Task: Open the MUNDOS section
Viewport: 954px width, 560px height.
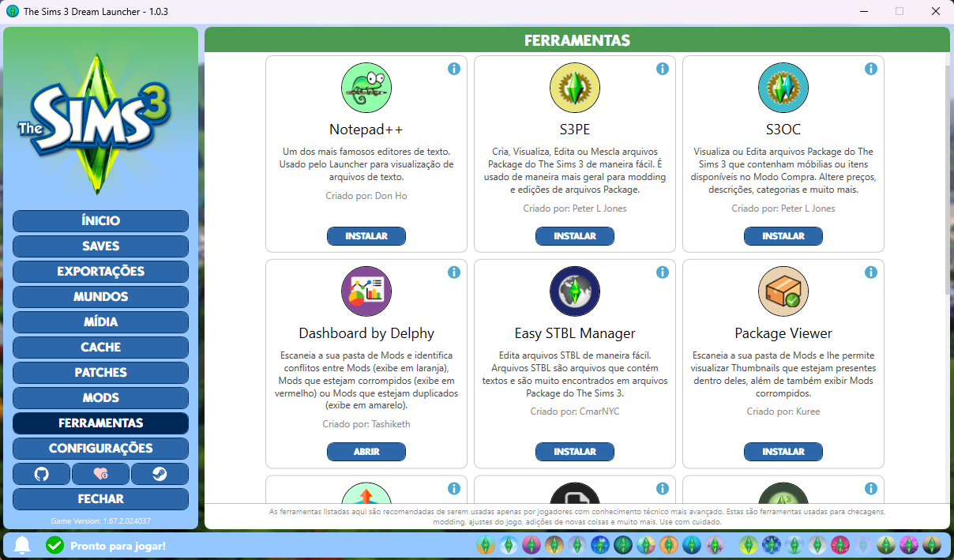Action: (100, 297)
